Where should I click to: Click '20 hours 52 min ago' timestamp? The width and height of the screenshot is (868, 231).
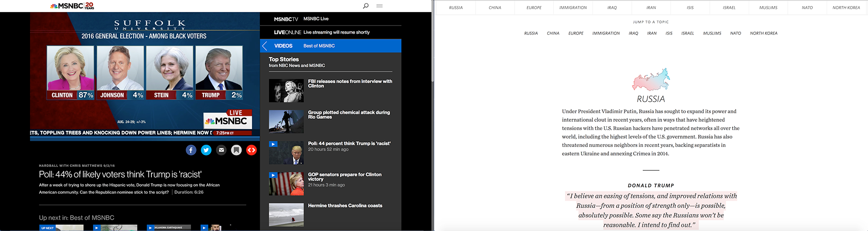[x=328, y=149]
